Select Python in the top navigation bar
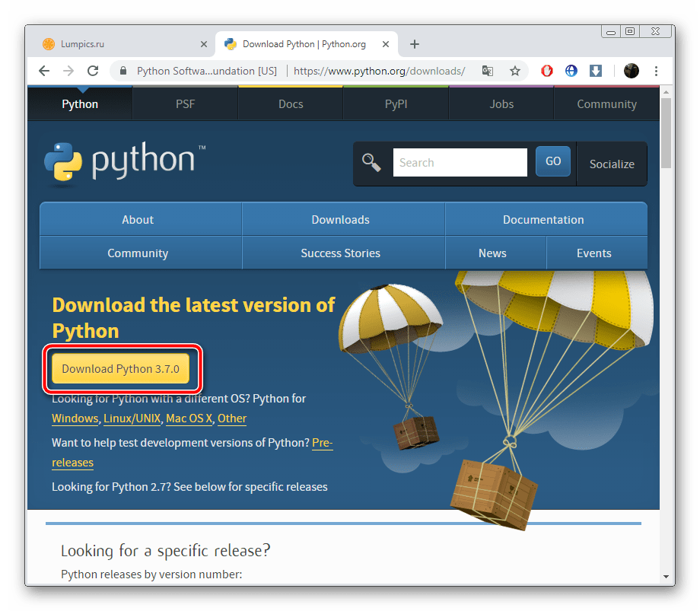 (x=80, y=104)
